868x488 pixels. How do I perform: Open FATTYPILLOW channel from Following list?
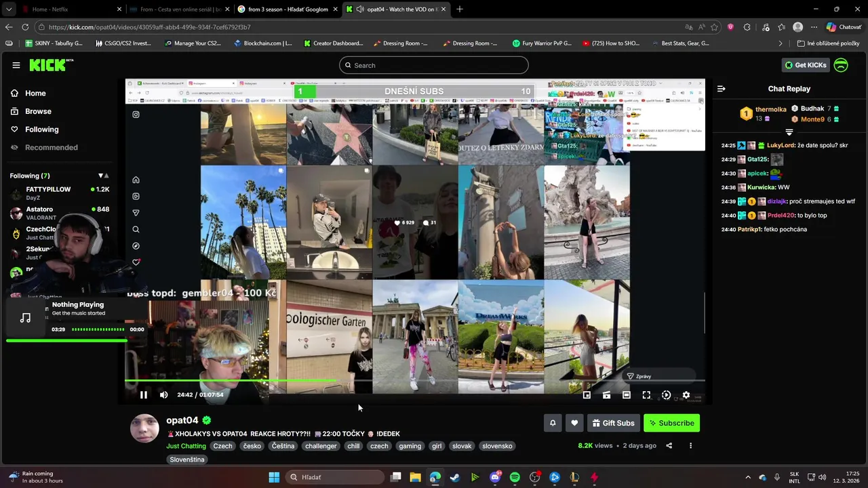[60, 193]
